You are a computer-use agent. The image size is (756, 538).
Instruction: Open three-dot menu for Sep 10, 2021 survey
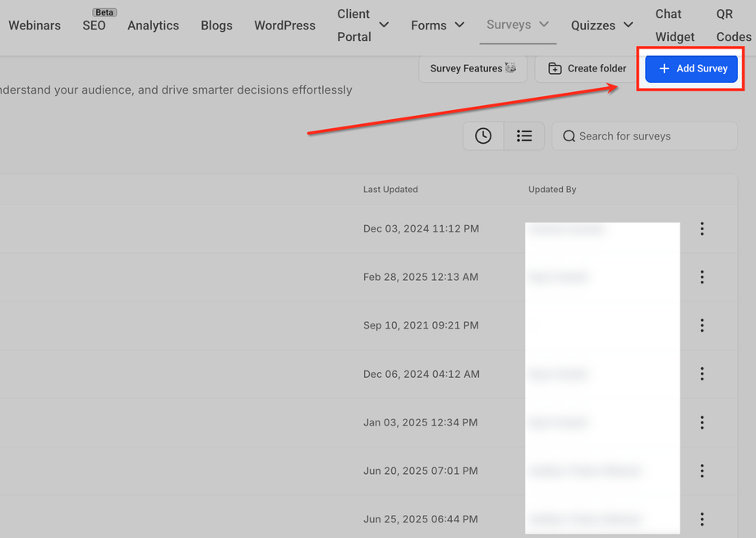click(702, 326)
